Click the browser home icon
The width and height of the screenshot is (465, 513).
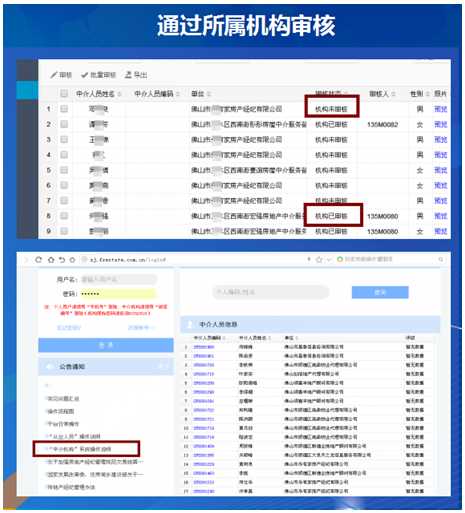coord(51,260)
